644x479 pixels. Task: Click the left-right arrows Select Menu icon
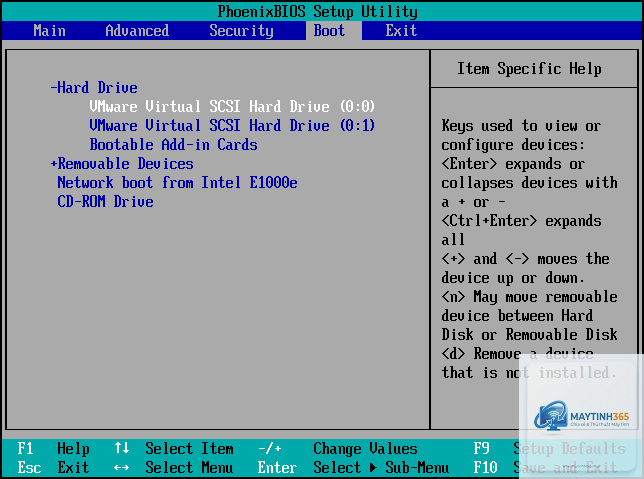tap(122, 467)
